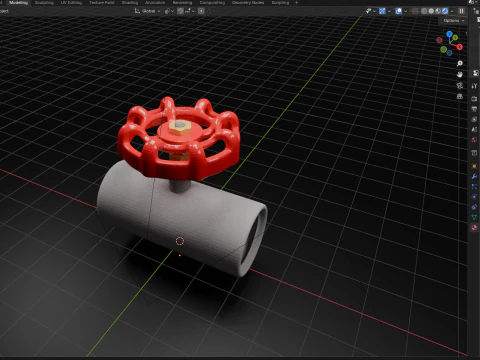
Task: Open the Rendering workspace tab
Action: point(182,3)
